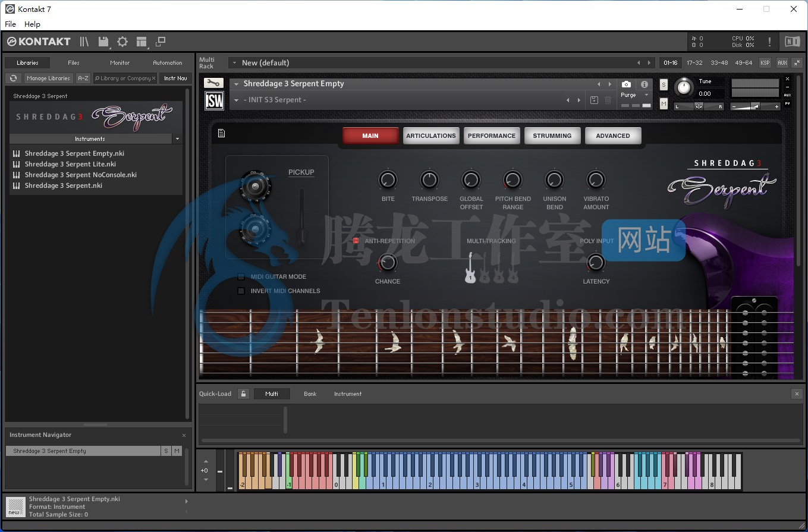Screen dimensions: 808x532
Task: Select multi-tracking guitar 1
Action: 470,268
